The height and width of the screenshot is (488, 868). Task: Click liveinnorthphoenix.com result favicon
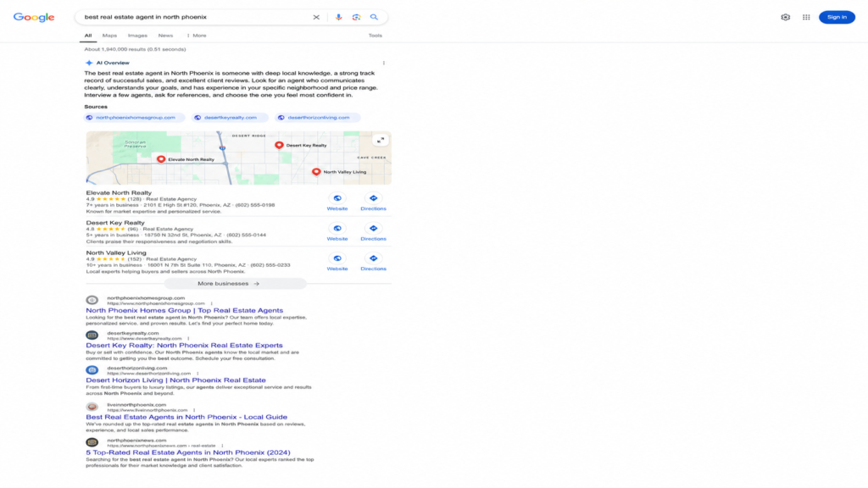[92, 408]
